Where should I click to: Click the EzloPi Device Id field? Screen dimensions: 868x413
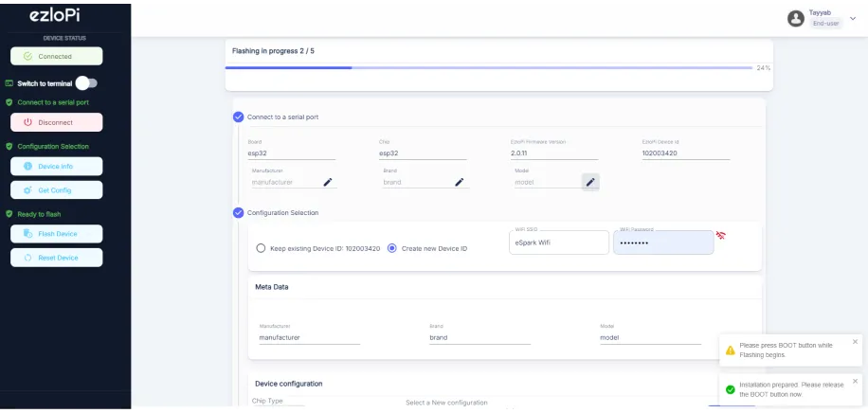pyautogui.click(x=686, y=153)
